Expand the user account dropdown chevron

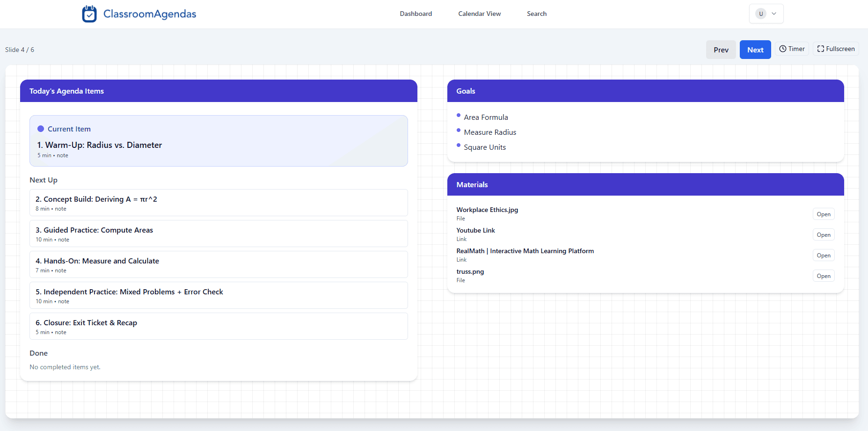click(773, 14)
